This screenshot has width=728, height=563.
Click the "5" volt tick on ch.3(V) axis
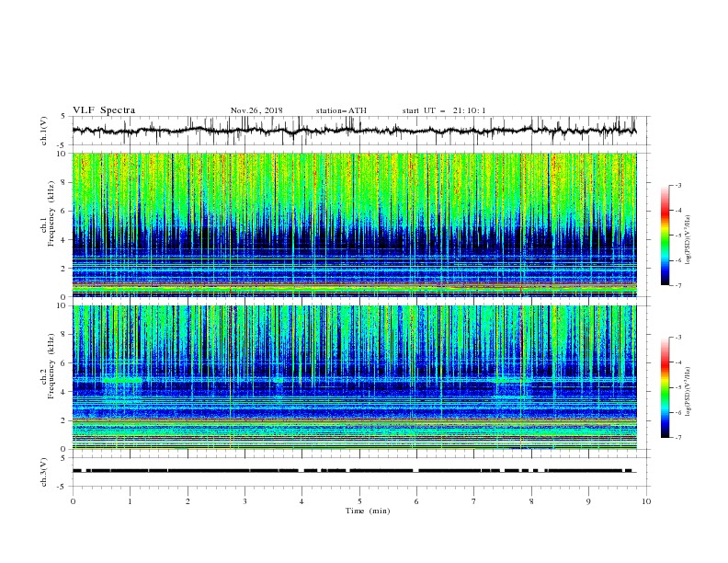pos(64,458)
